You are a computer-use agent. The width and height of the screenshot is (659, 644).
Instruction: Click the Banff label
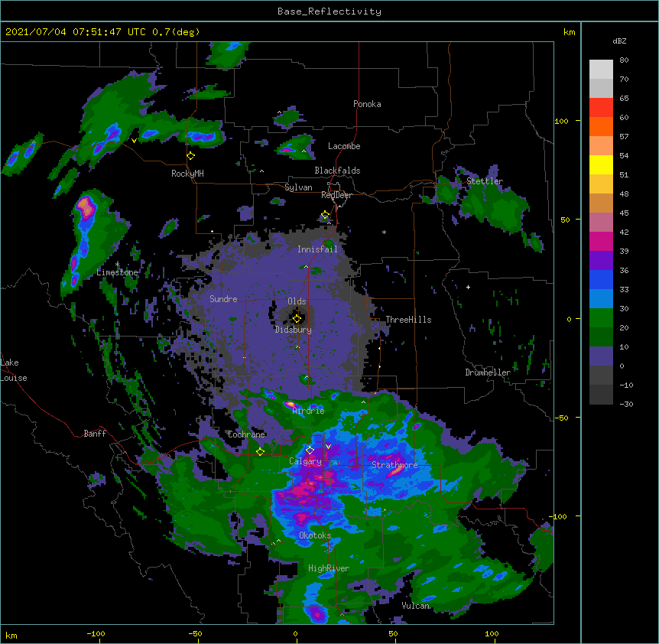[95, 434]
